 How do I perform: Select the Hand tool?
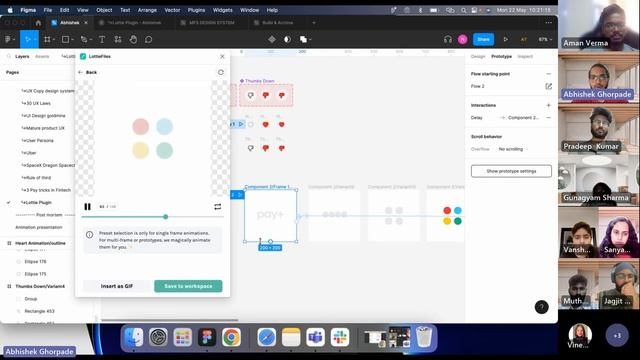(133, 40)
